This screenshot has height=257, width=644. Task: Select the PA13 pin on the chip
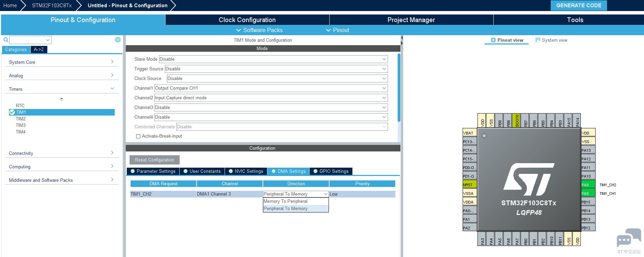(588, 150)
